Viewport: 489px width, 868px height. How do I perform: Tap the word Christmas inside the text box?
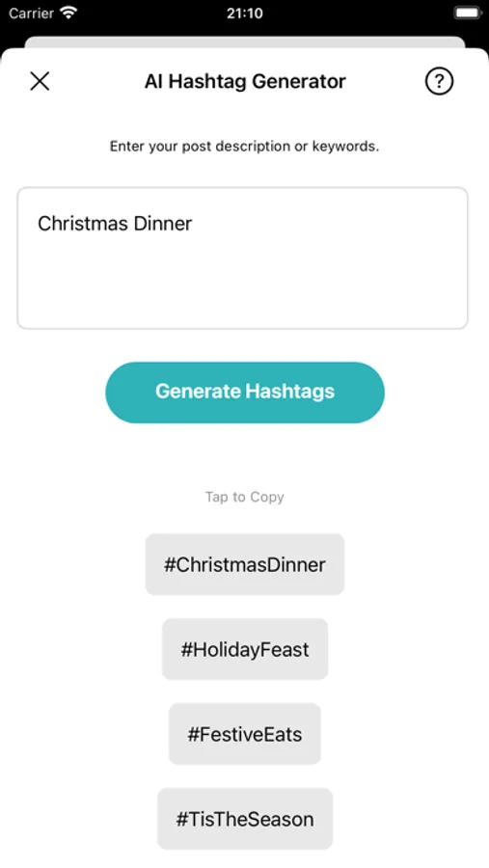pyautogui.click(x=76, y=224)
